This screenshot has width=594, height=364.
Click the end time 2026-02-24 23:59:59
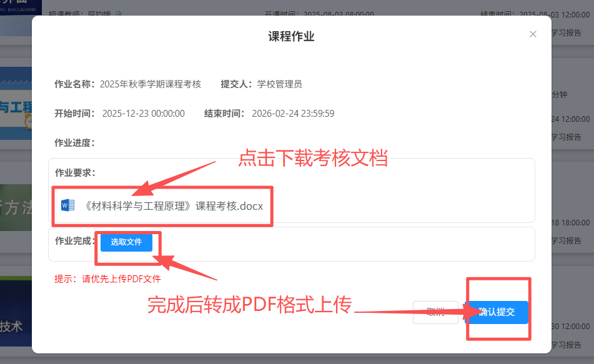tap(293, 114)
